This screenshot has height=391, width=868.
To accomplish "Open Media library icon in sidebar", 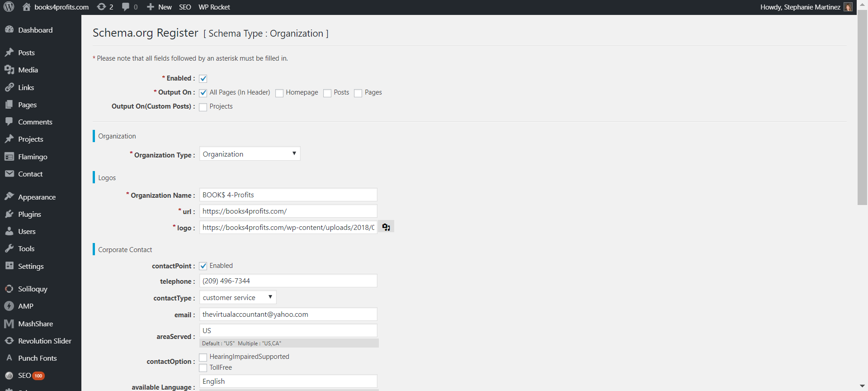I will pos(9,70).
